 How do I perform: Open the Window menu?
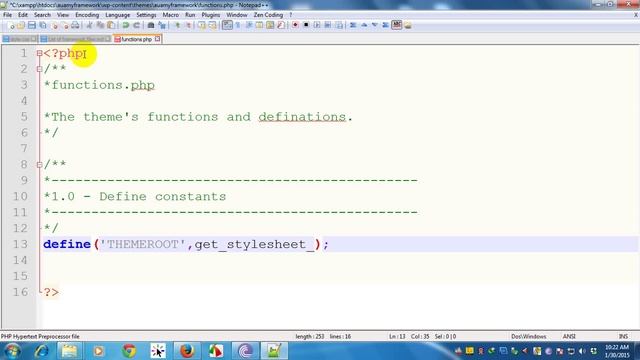click(x=237, y=15)
